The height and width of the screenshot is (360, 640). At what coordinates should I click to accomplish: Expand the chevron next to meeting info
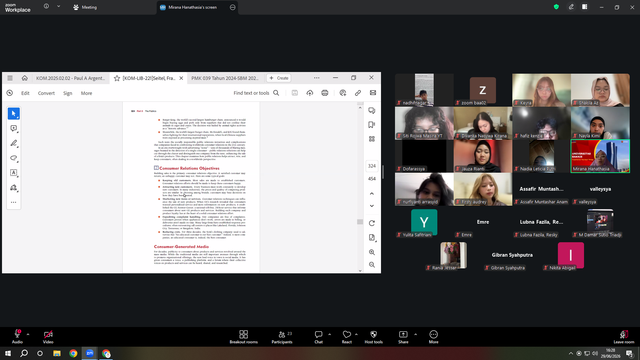(x=58, y=7)
